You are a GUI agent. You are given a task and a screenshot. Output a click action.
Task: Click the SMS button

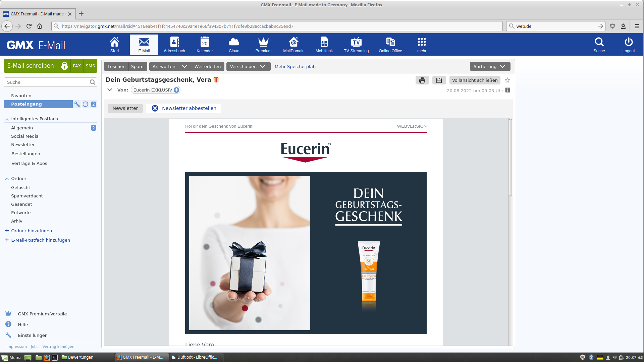pyautogui.click(x=90, y=66)
